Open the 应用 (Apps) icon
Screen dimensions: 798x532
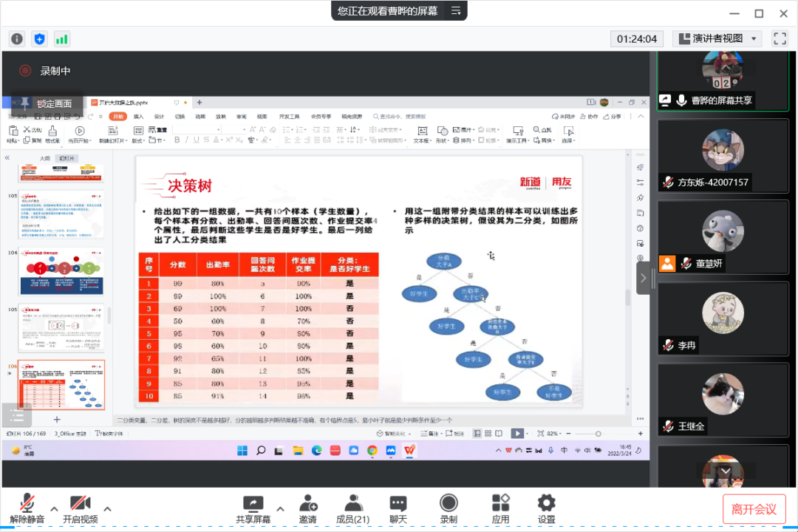tap(500, 508)
